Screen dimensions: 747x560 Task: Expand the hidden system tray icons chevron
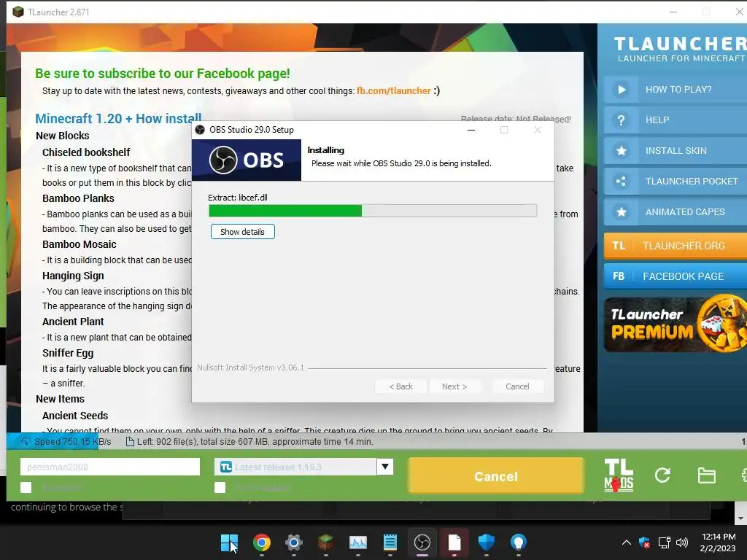pos(627,542)
